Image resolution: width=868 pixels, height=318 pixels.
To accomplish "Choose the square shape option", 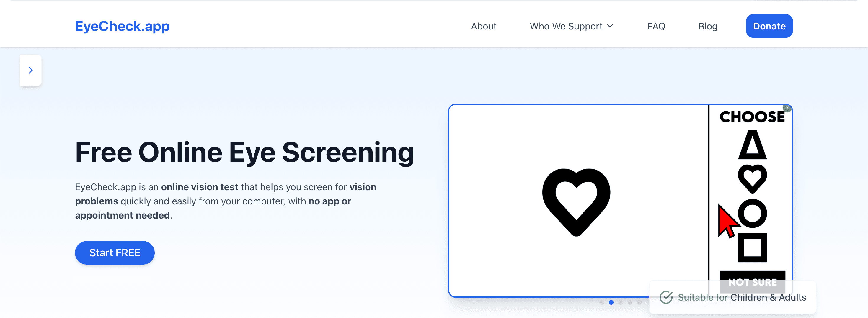I will 752,248.
